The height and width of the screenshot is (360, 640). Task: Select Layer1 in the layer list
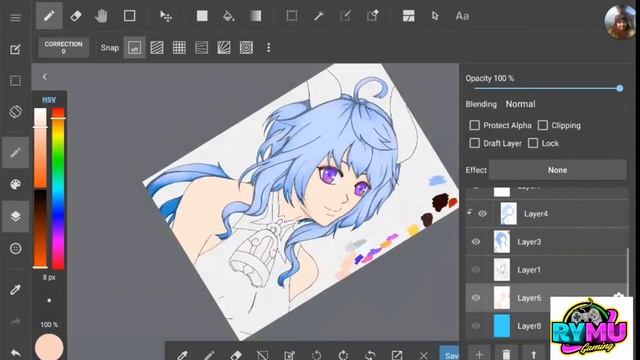coord(547,270)
